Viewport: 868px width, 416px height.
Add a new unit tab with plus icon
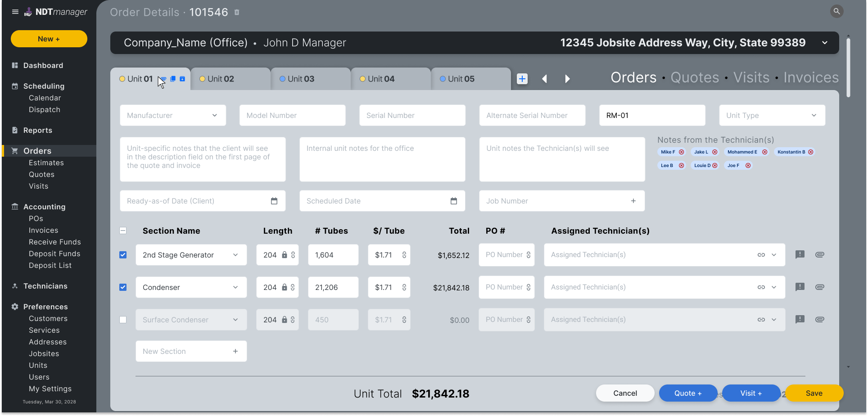[x=522, y=79]
